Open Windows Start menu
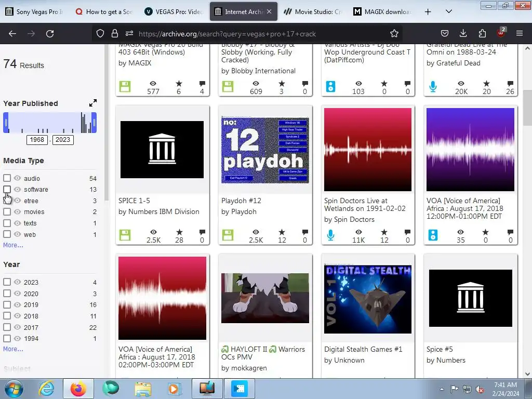Viewport: 532px width, 399px height. (x=14, y=389)
